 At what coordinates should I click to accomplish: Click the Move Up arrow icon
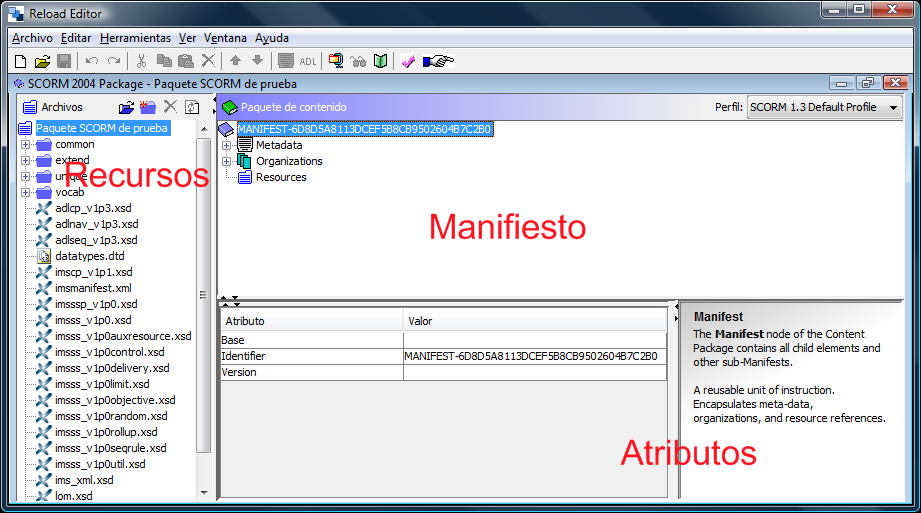coord(236,61)
